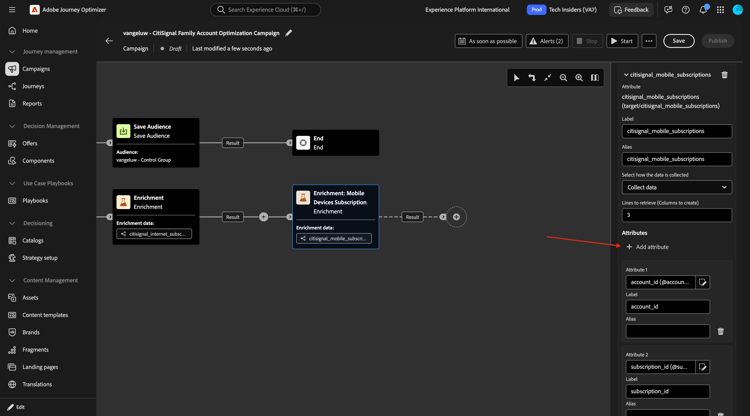Click the Feedback button

pyautogui.click(x=631, y=10)
